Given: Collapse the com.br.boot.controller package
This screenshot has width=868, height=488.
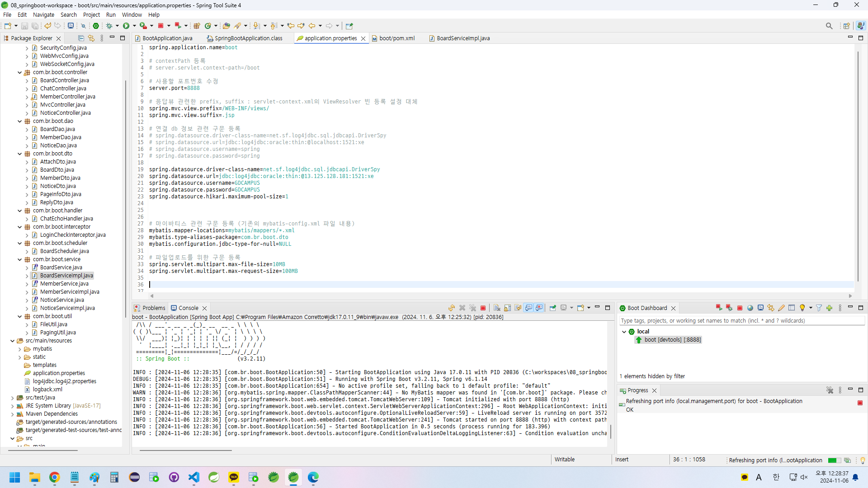Looking at the screenshot, I should tap(19, 72).
